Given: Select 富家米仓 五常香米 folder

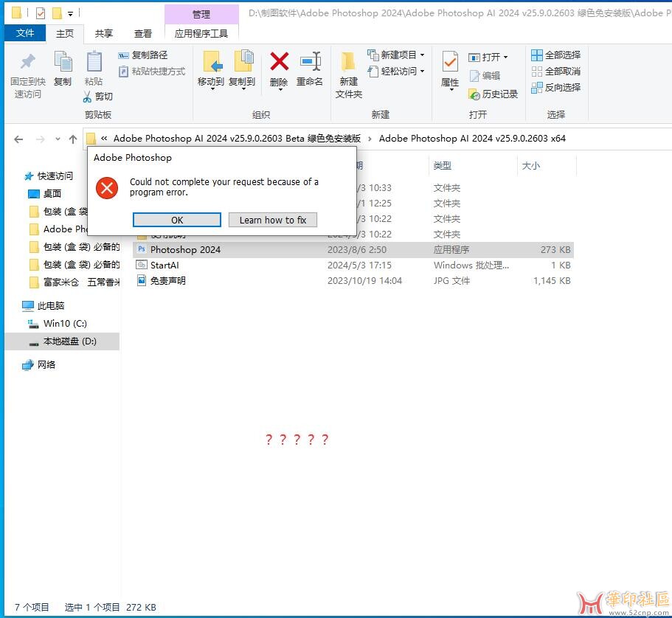Looking at the screenshot, I should [x=81, y=282].
